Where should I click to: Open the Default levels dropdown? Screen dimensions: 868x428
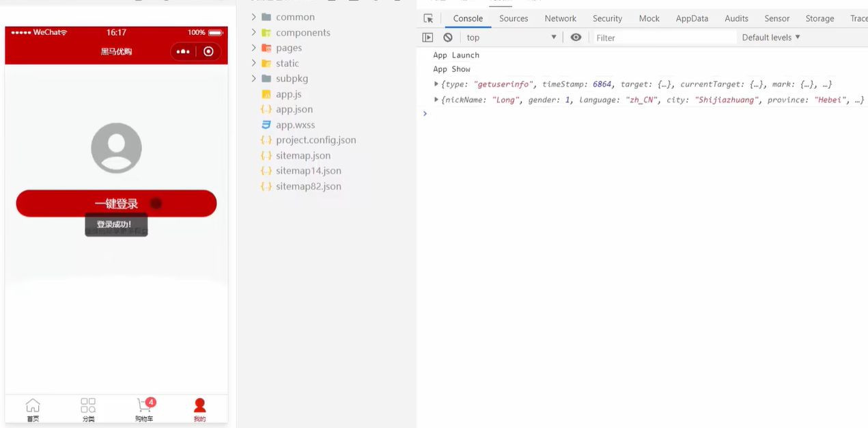(771, 38)
